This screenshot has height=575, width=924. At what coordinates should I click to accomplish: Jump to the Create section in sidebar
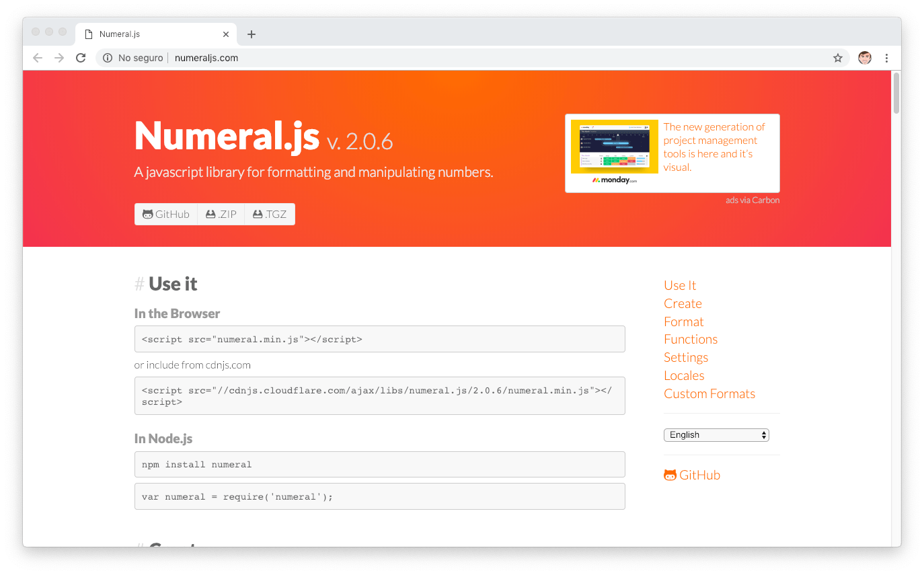point(683,303)
